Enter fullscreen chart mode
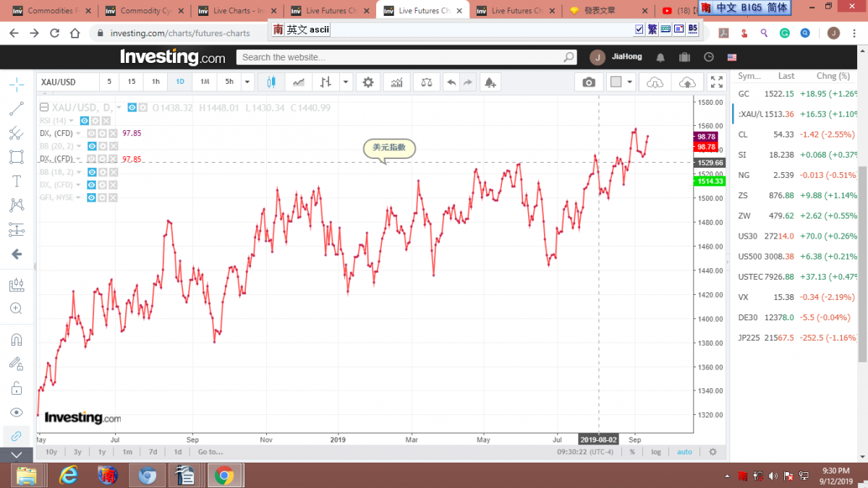 click(x=716, y=82)
